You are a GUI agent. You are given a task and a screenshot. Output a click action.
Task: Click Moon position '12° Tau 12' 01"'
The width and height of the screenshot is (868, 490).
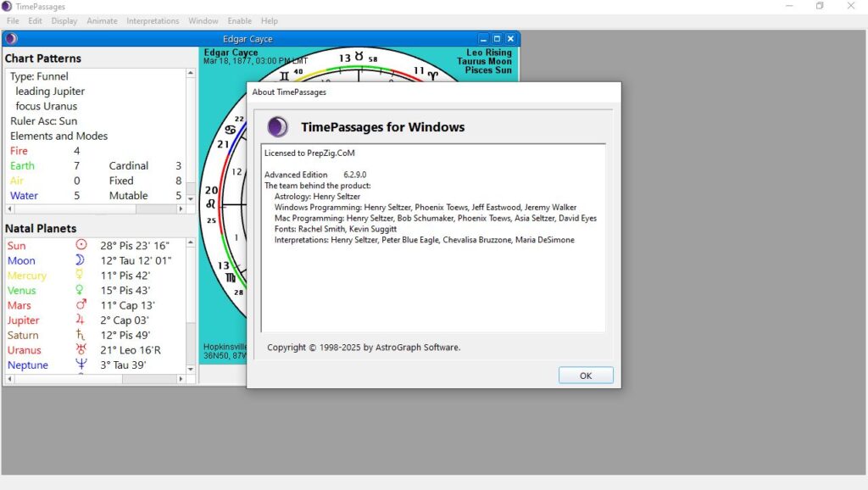coord(136,260)
